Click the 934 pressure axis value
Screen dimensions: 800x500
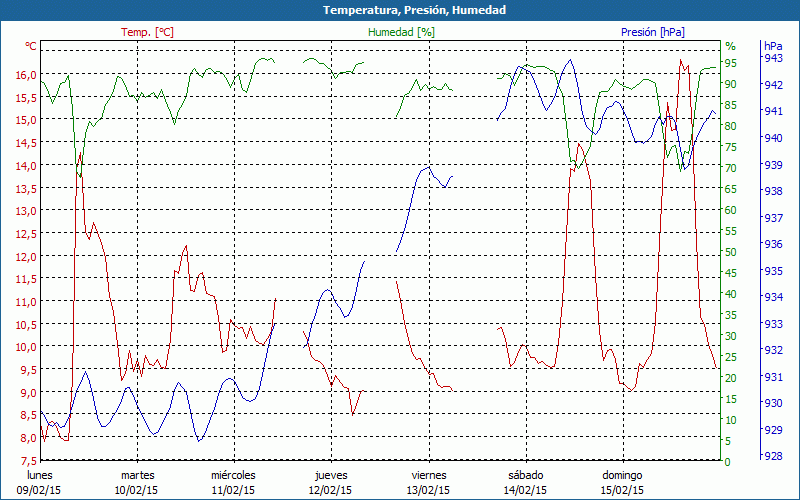(x=773, y=296)
